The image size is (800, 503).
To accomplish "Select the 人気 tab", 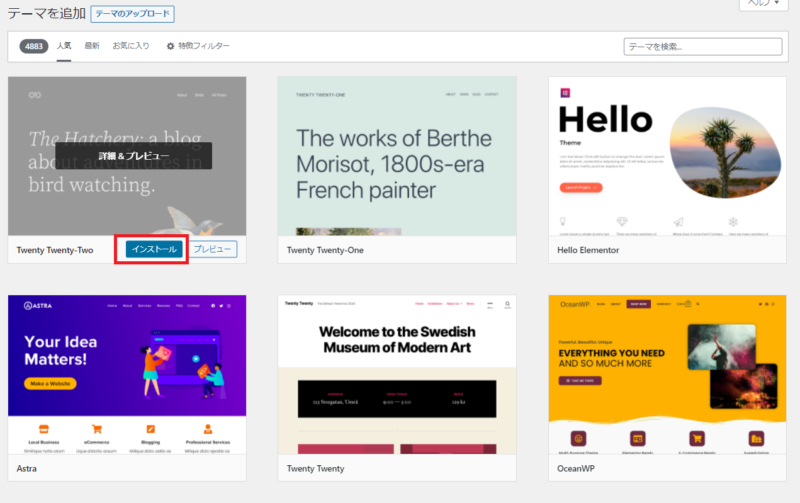I will (64, 46).
